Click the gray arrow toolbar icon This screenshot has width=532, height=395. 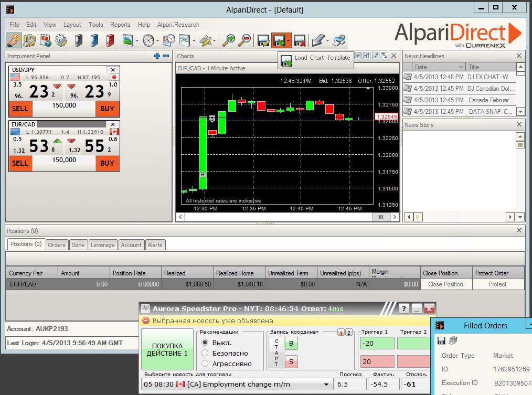318,40
